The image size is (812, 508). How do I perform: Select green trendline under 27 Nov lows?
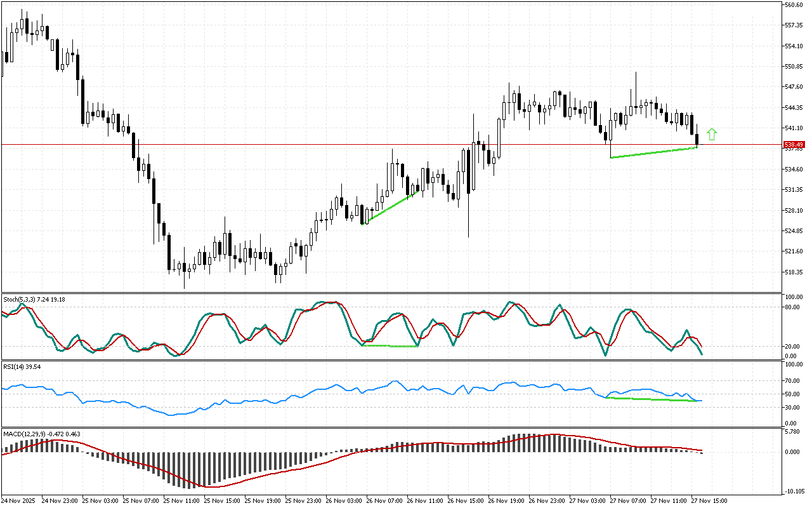pyautogui.click(x=653, y=152)
